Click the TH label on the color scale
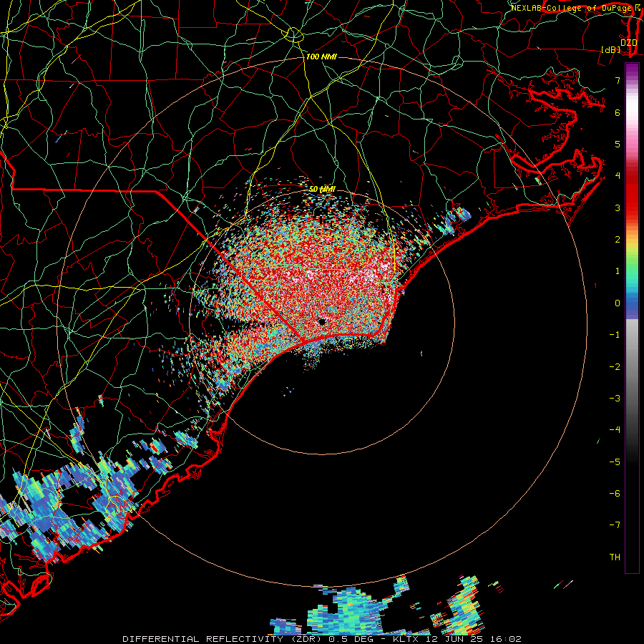644x644 pixels. 615,557
